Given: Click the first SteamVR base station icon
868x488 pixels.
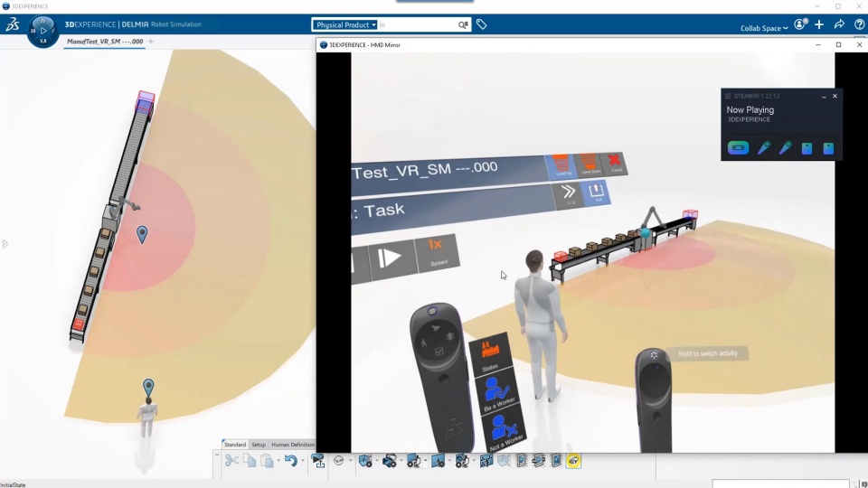Looking at the screenshot, I should click(807, 148).
